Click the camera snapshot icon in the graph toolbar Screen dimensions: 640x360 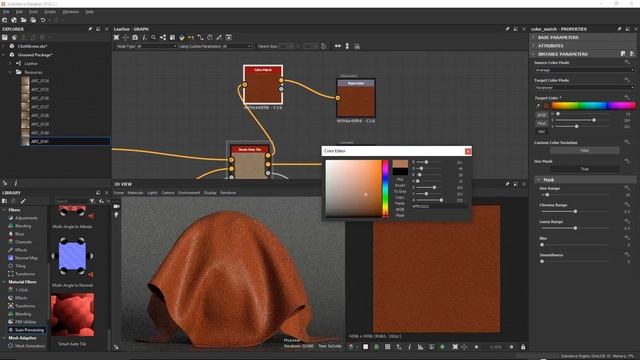pyautogui.click(x=135, y=37)
